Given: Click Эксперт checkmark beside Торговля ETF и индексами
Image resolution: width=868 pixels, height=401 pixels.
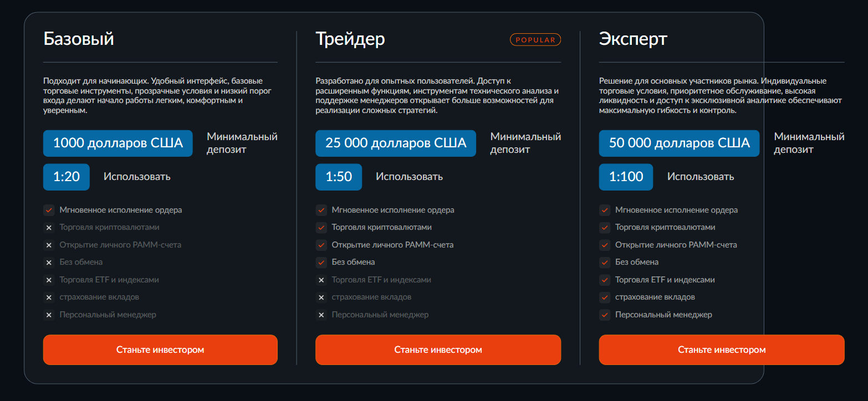Looking at the screenshot, I should (x=605, y=280).
